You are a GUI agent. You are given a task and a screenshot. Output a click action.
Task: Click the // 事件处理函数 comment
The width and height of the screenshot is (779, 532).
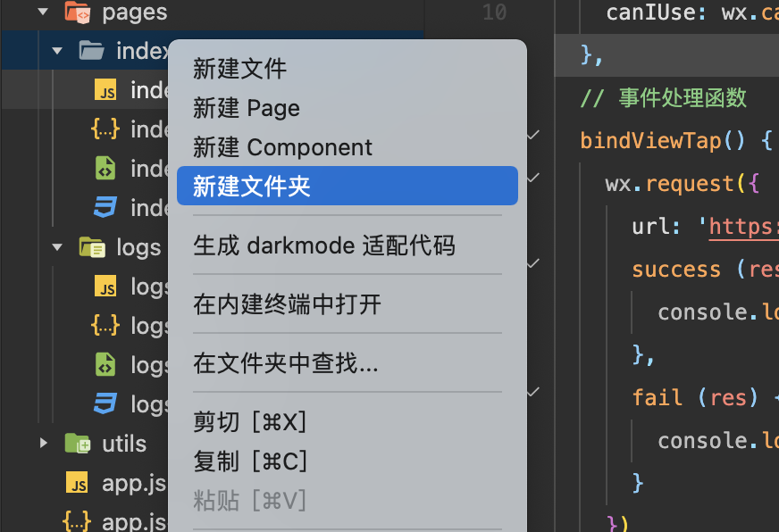coord(663,98)
